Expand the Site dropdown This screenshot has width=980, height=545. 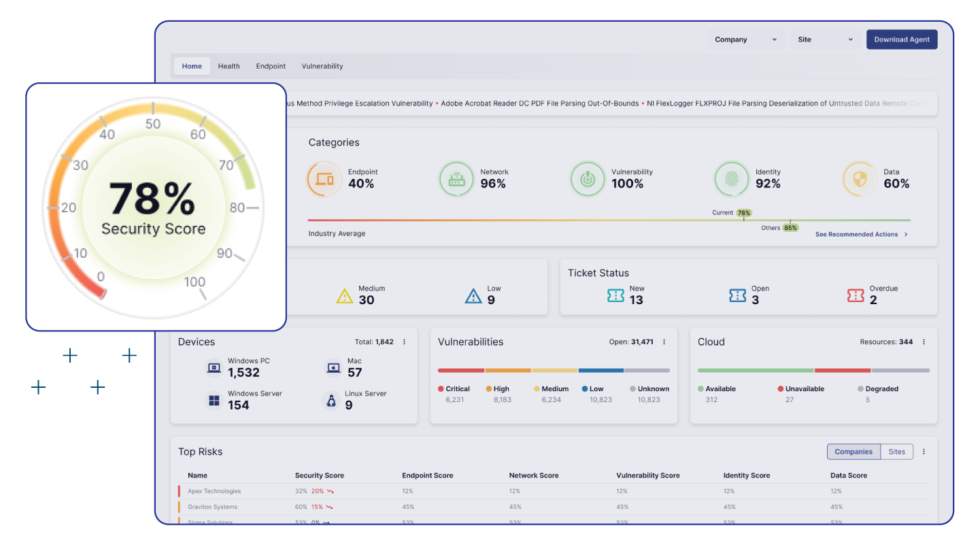(825, 39)
